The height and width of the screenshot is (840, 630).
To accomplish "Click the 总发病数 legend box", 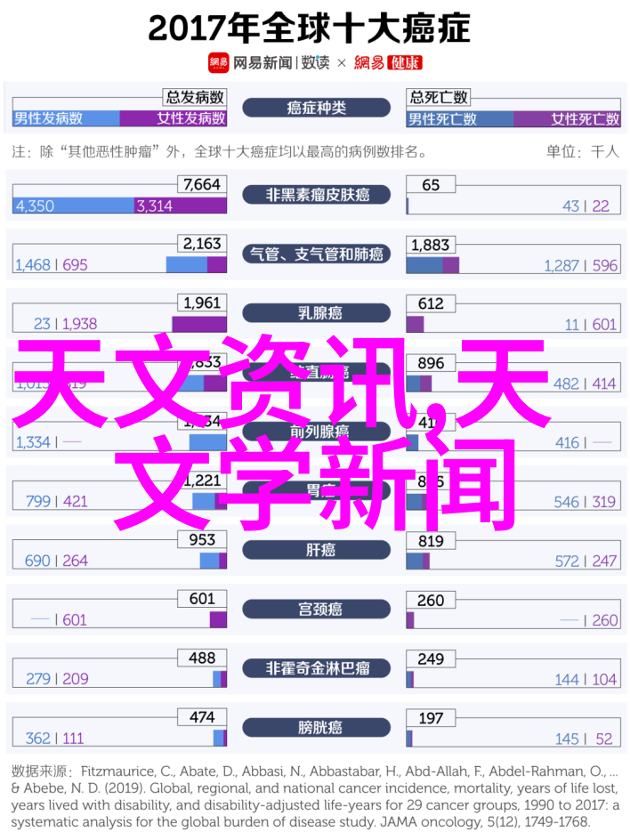I will [195, 97].
